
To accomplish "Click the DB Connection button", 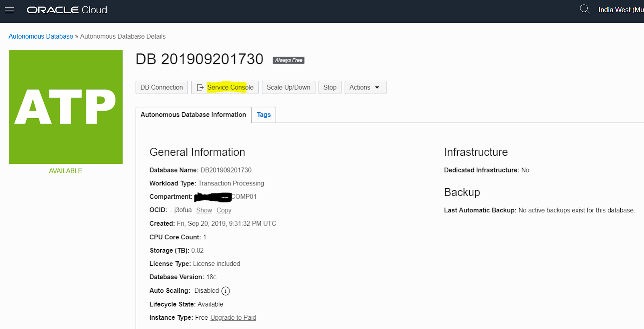I will point(162,87).
